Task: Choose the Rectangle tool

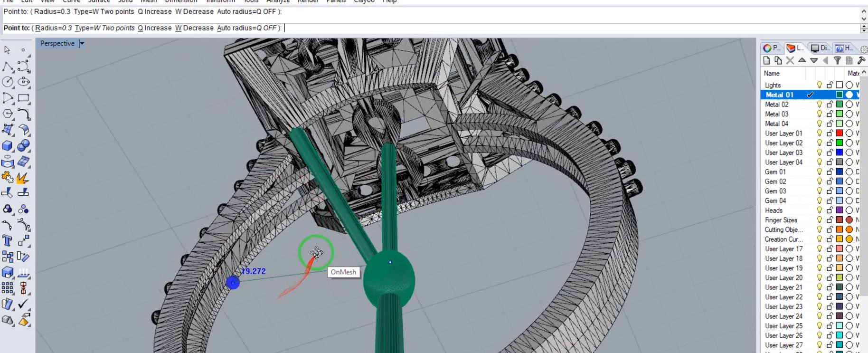Action: (x=23, y=98)
